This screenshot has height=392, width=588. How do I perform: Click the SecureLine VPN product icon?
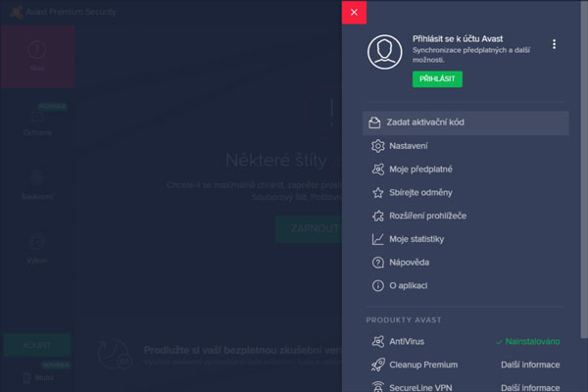[378, 386]
